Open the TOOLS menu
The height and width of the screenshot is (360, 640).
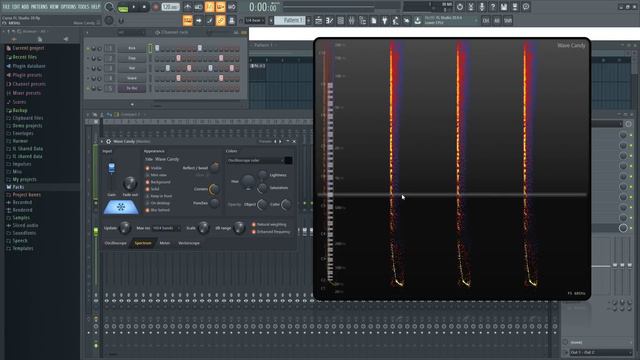tap(83, 7)
